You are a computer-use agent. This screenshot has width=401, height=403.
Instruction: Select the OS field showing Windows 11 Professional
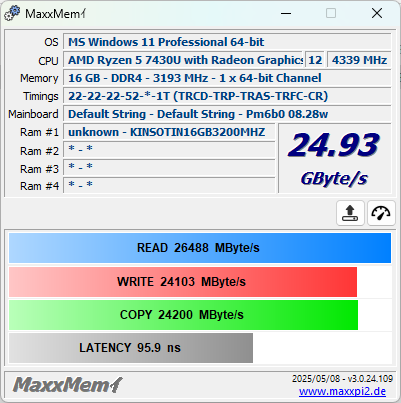tap(227, 42)
